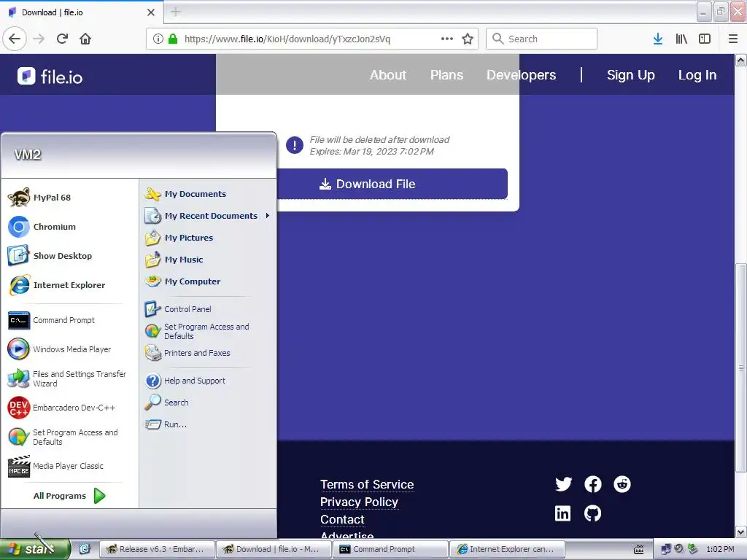Image resolution: width=747 pixels, height=560 pixels.
Task: Switch to Internet Explorer can... taskbar window
Action: point(507,549)
